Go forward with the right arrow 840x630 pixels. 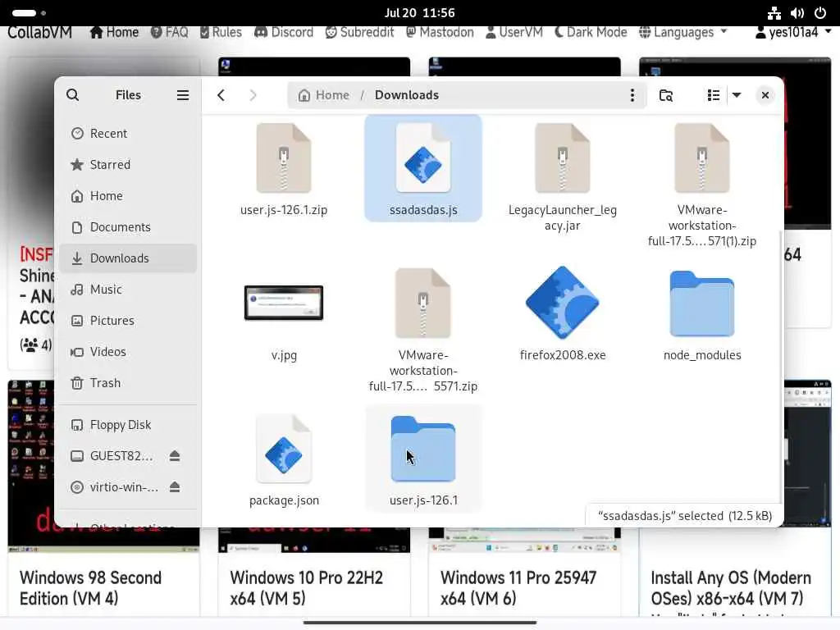point(253,95)
